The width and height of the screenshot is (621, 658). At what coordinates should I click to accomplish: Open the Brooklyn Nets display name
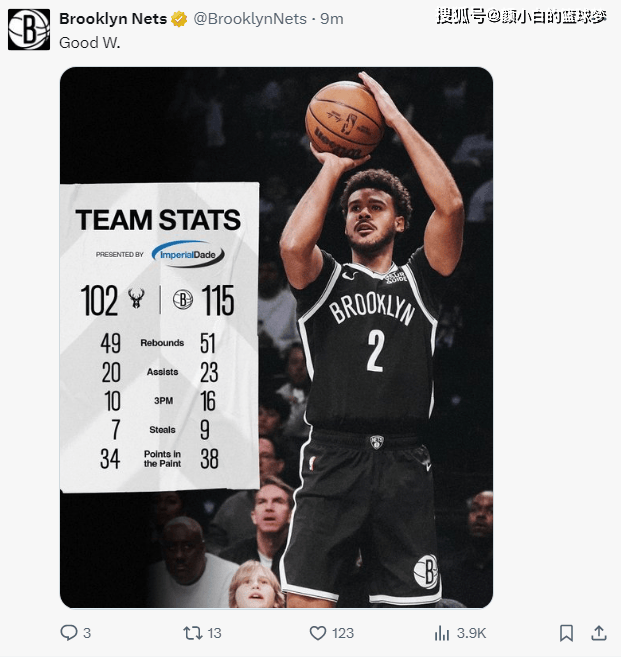(113, 19)
